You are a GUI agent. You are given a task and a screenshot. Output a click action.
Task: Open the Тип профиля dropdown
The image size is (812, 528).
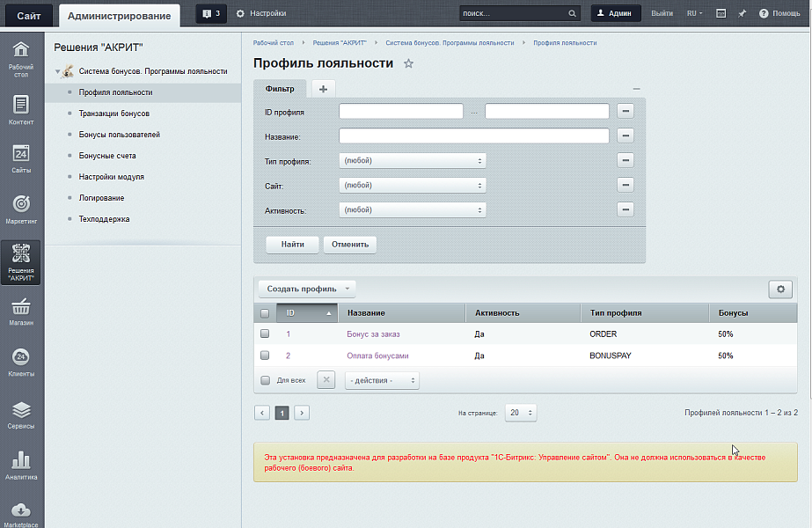413,161
